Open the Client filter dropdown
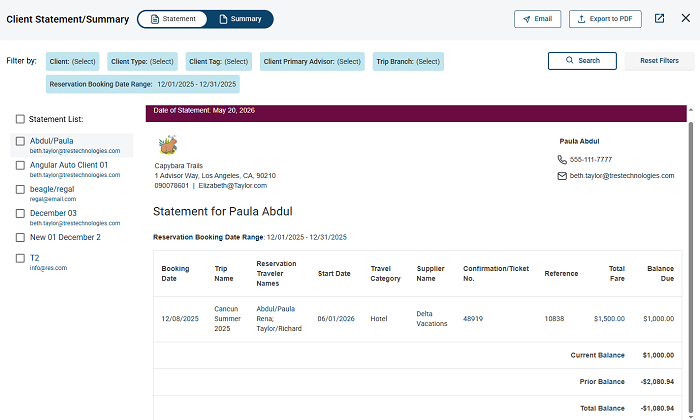 (x=72, y=62)
